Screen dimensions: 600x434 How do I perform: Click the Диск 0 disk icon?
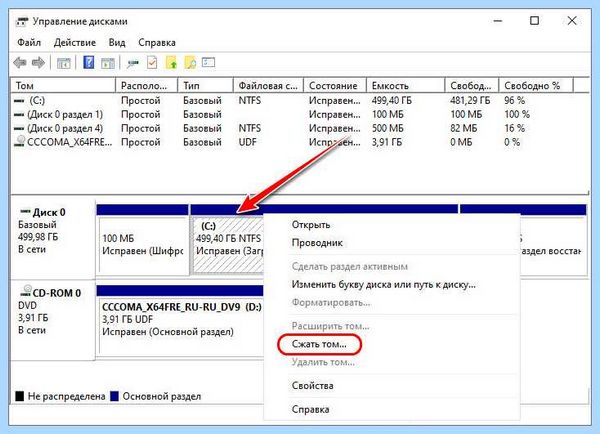click(x=25, y=212)
